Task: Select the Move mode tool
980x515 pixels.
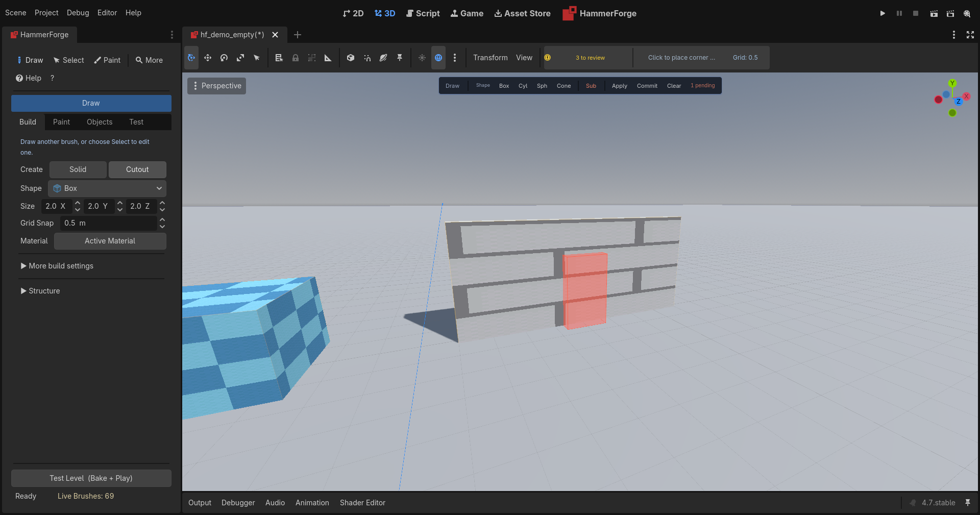Action: click(x=208, y=58)
